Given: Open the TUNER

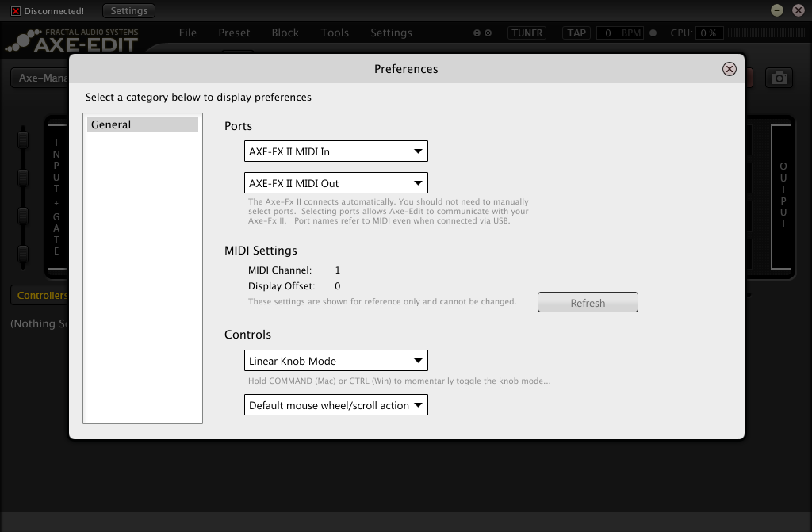Looking at the screenshot, I should 527,33.
